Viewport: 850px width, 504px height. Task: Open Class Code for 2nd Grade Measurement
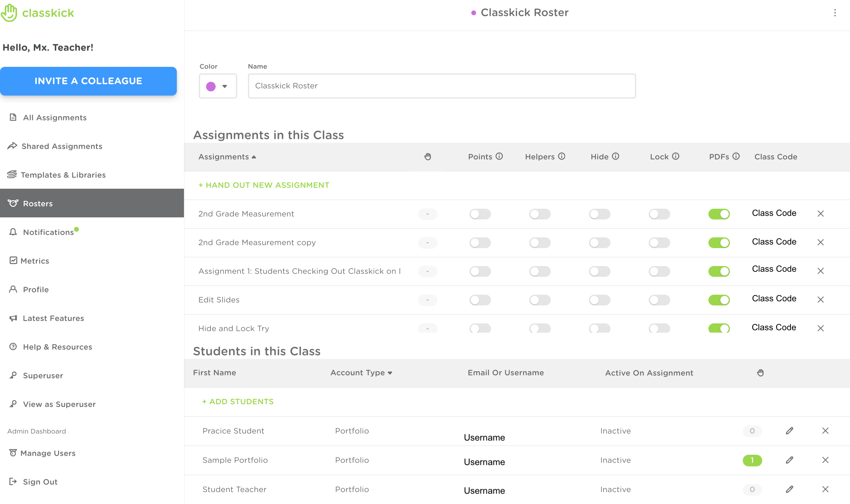[x=774, y=213]
